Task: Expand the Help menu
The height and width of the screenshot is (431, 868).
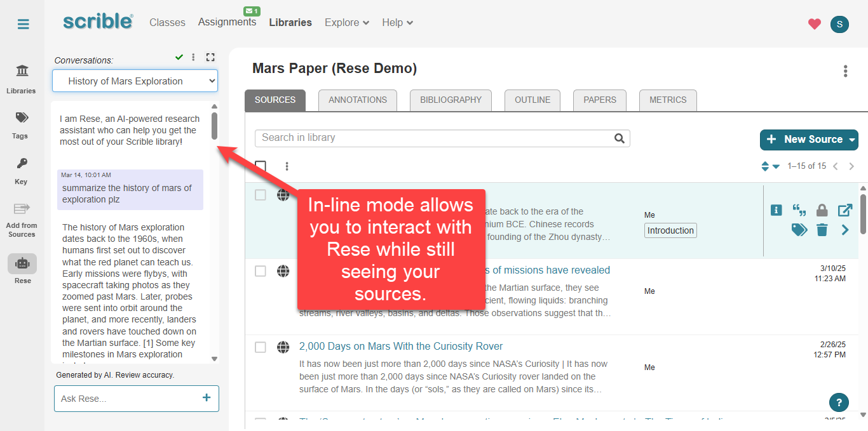Action: click(x=398, y=22)
